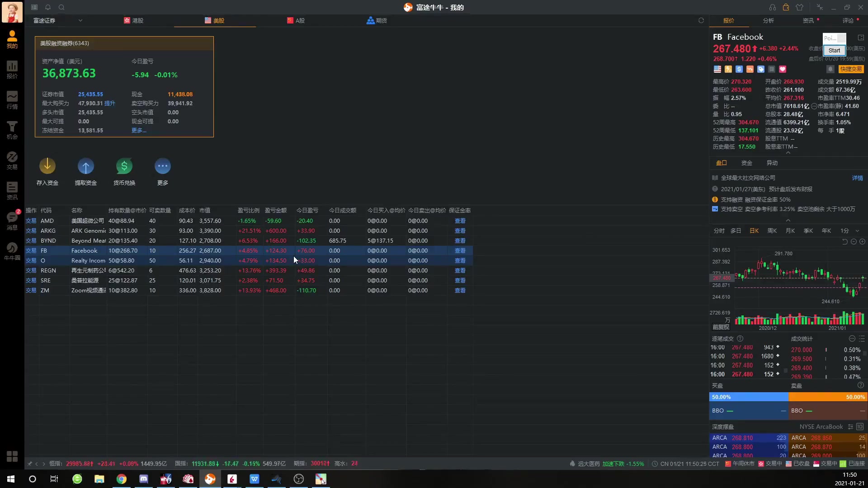Viewport: 868px width, 488px height.
Task: Select the 周K chart period tab
Action: coord(772,231)
